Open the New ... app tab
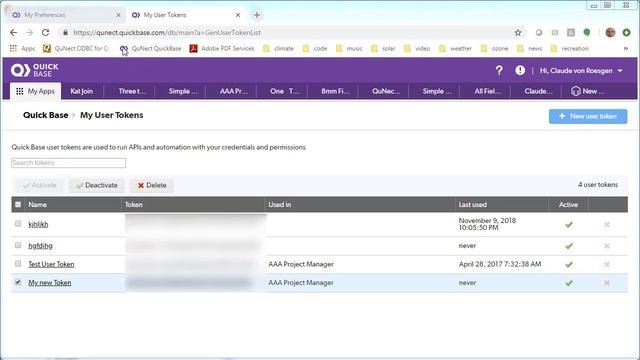 click(x=588, y=91)
